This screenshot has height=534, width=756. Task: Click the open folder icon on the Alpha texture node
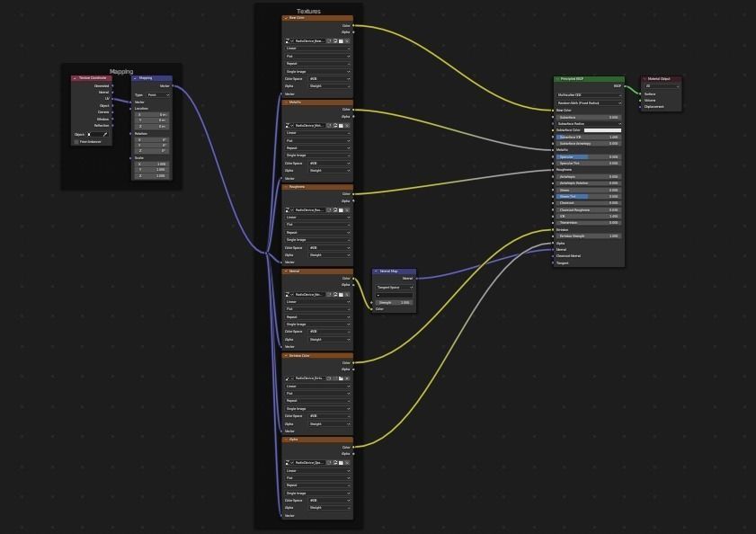341,463
